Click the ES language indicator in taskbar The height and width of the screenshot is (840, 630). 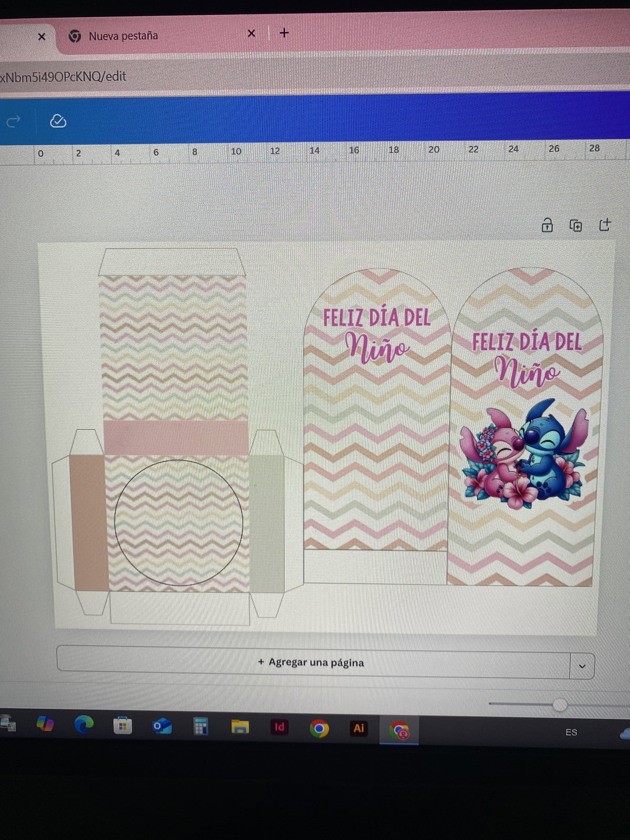[x=571, y=732]
